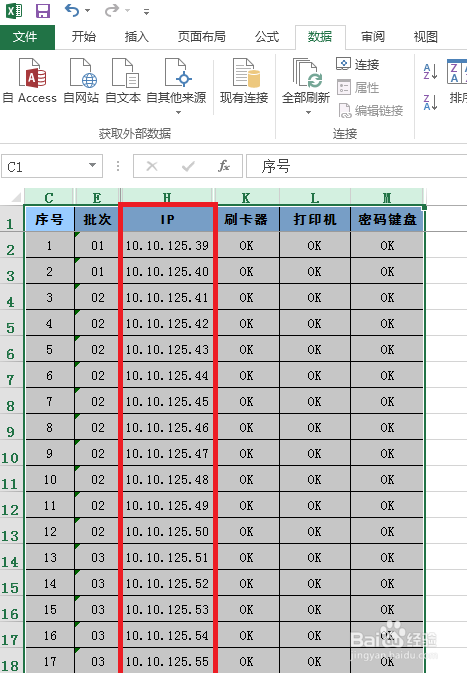Click the Excel application icon

[x=14, y=10]
